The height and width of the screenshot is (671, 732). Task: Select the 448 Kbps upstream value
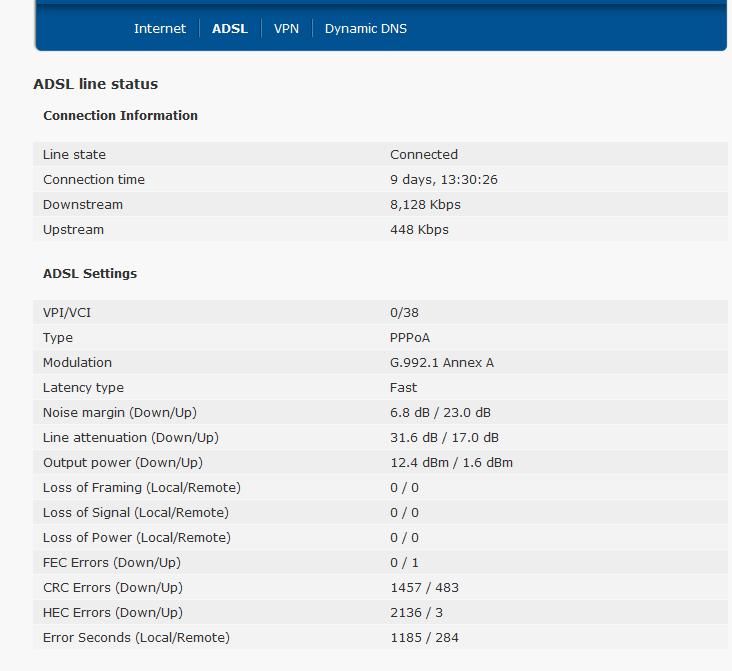pos(419,230)
